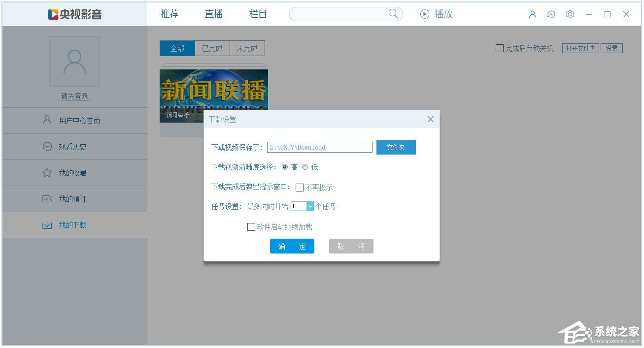Select the 低 video quality radio button
Viewport: 644px width, 348px height.
tap(305, 167)
